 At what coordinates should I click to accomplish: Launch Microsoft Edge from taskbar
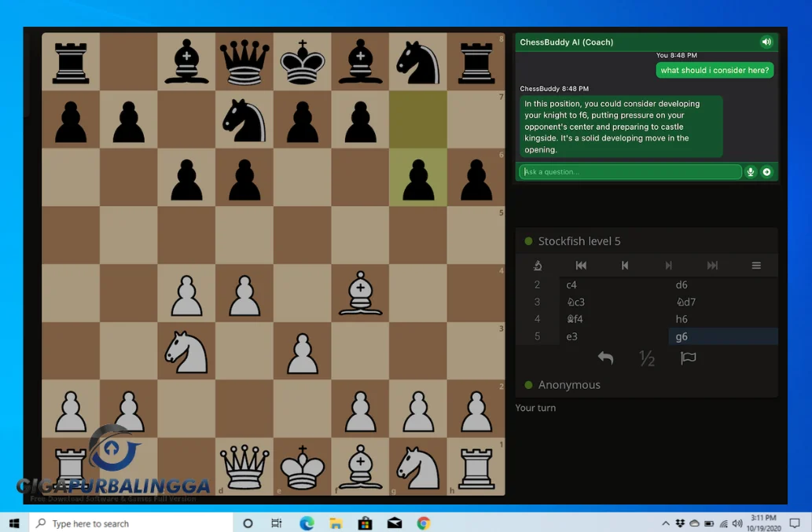click(307, 523)
